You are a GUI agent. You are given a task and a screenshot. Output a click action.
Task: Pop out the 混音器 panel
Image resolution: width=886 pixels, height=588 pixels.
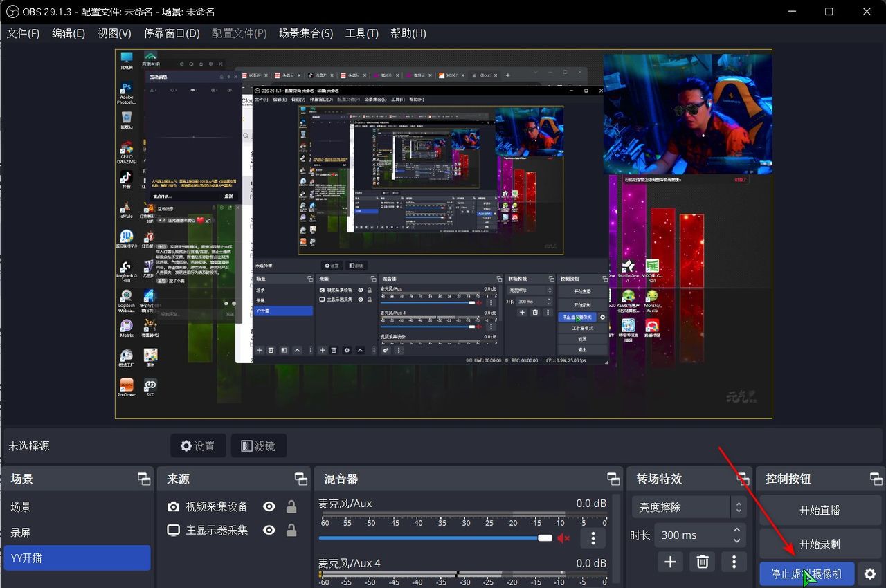613,479
